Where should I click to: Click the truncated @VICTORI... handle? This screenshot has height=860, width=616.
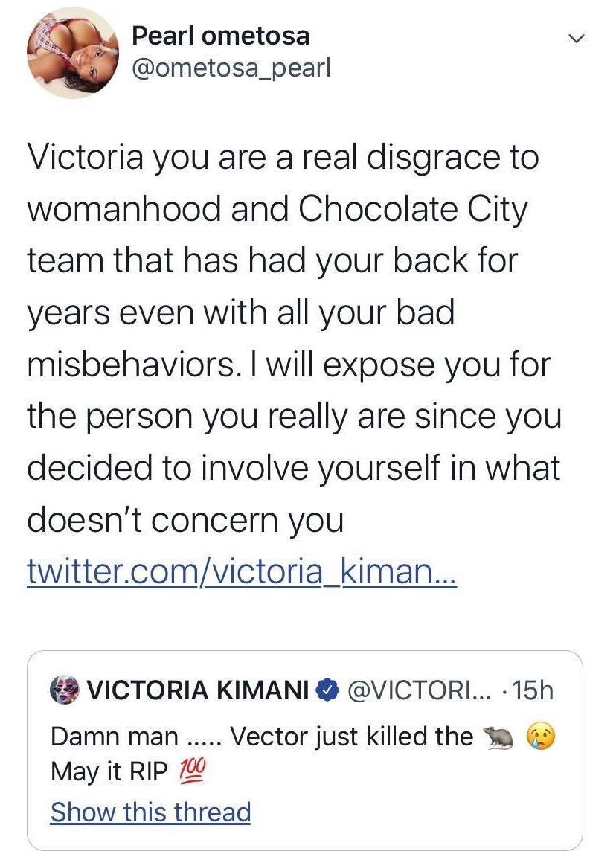click(415, 692)
